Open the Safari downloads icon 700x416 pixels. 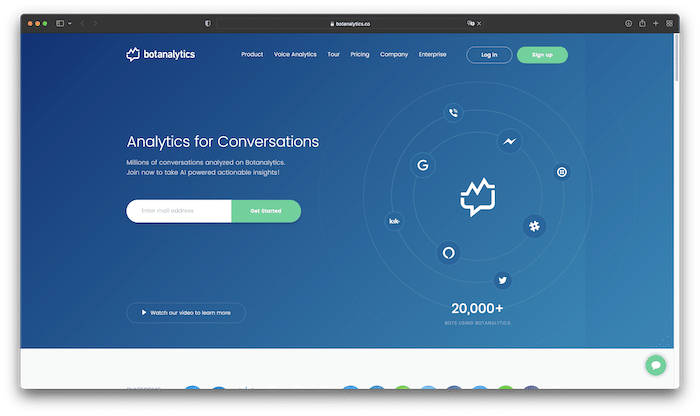(x=628, y=23)
